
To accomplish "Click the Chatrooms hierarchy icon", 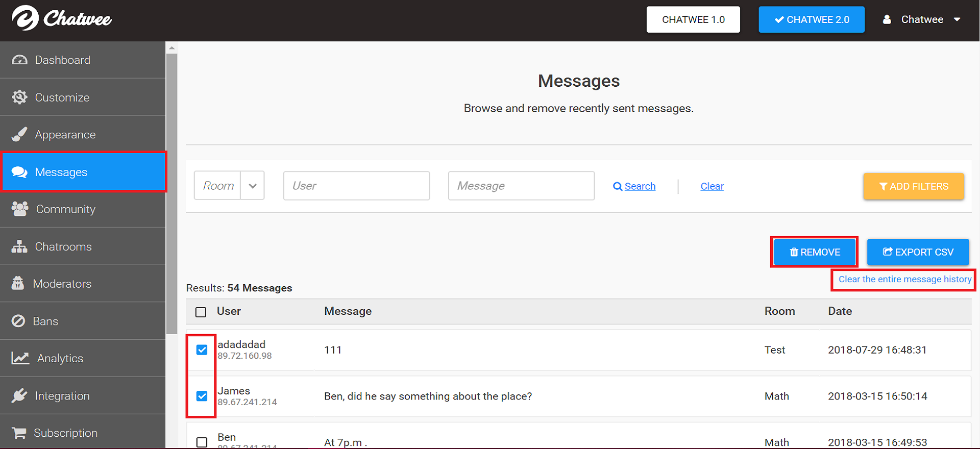I will [x=19, y=246].
